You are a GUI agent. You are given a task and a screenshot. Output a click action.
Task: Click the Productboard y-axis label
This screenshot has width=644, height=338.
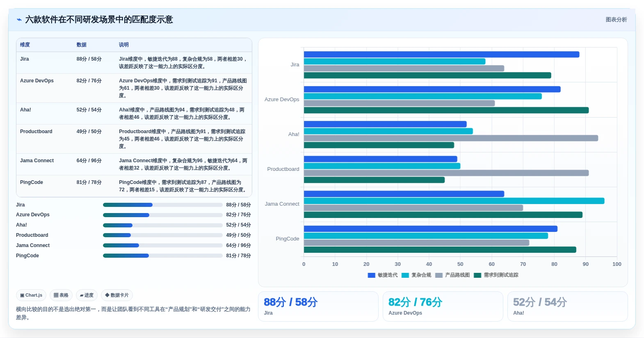tap(283, 169)
